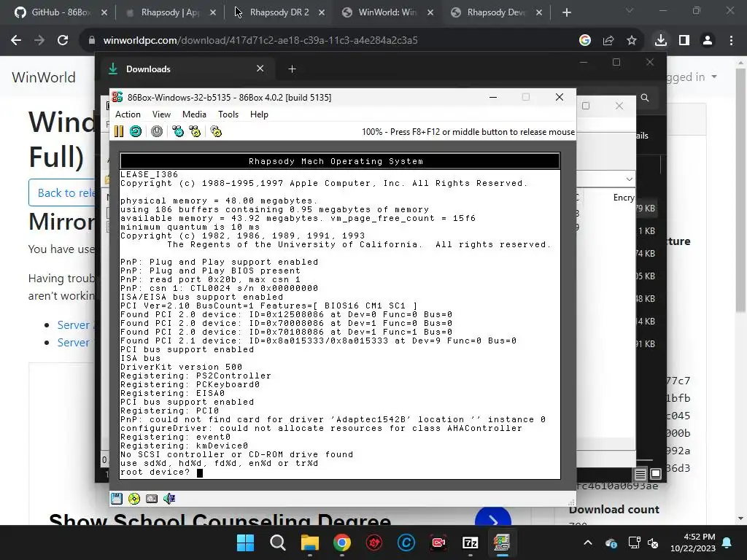Open the Windows Start menu

pyautogui.click(x=245, y=542)
